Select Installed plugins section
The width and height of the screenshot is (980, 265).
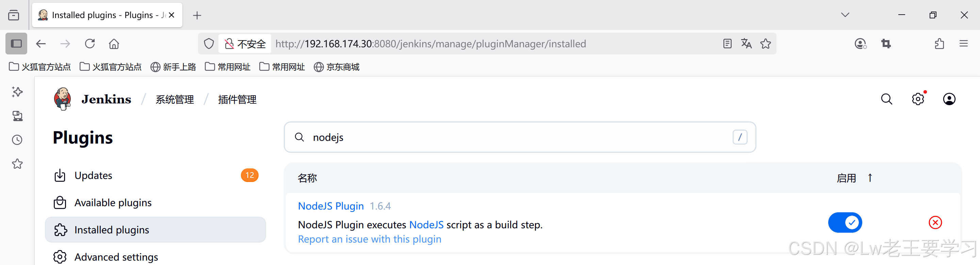pos(156,230)
